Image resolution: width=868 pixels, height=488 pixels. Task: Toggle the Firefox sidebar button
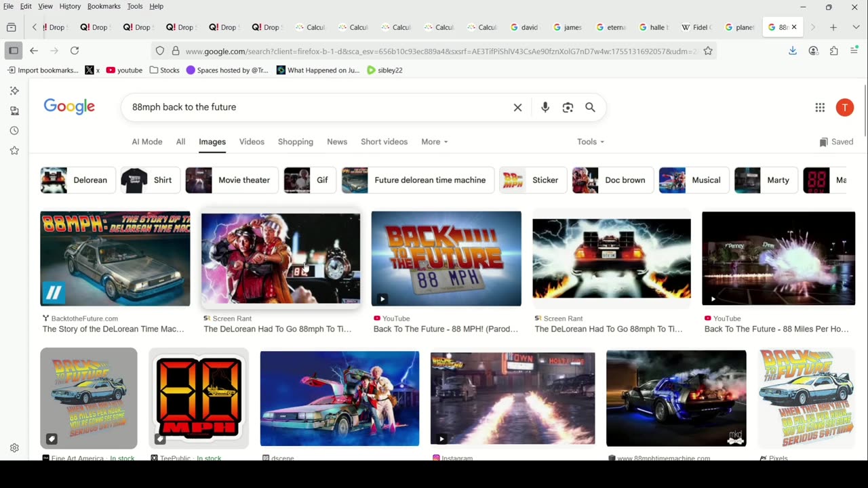click(13, 51)
